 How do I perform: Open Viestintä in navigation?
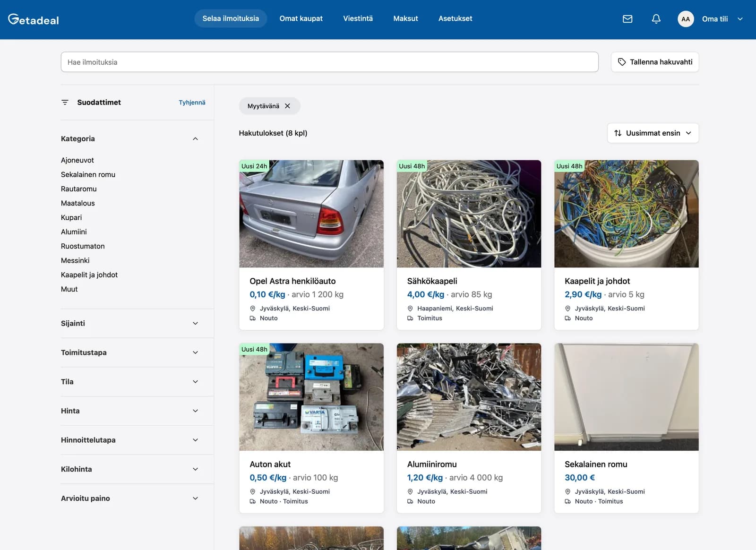358,18
